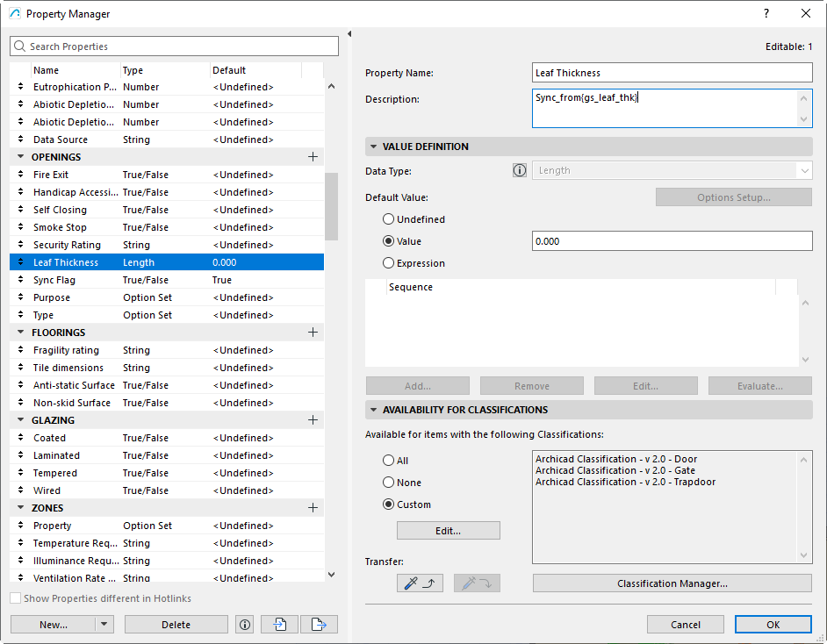This screenshot has width=827, height=644.
Task: Add a property to the GLAZING group
Action: click(313, 420)
